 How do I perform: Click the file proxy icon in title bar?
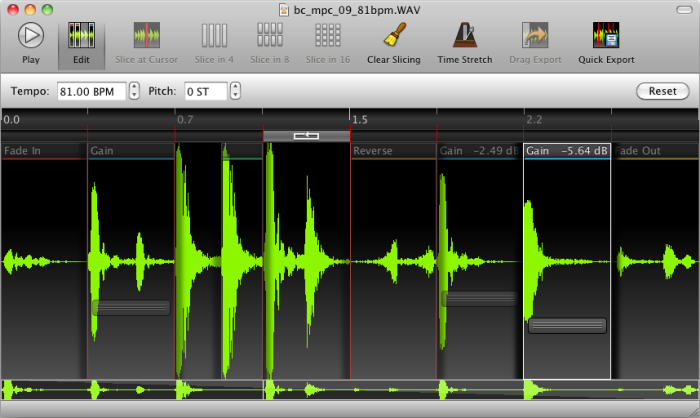point(284,10)
